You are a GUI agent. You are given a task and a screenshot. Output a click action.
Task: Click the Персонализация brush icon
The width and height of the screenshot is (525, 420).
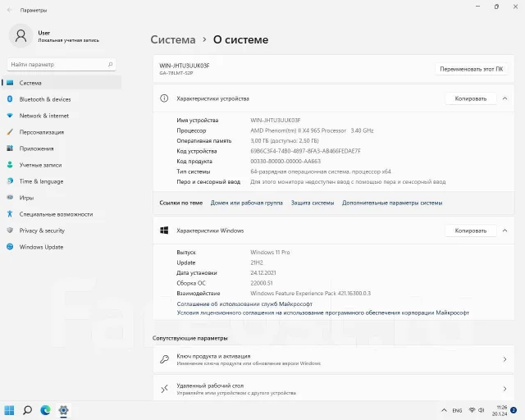[10, 132]
